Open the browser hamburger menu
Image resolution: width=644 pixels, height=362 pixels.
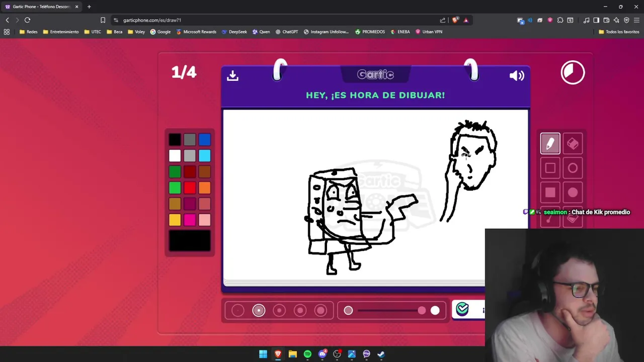pyautogui.click(x=637, y=20)
